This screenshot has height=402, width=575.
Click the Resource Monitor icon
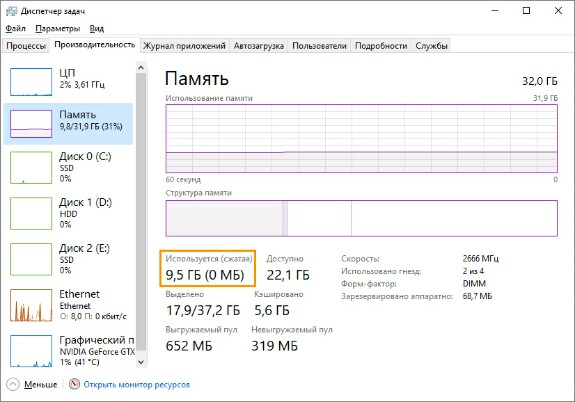tap(74, 384)
